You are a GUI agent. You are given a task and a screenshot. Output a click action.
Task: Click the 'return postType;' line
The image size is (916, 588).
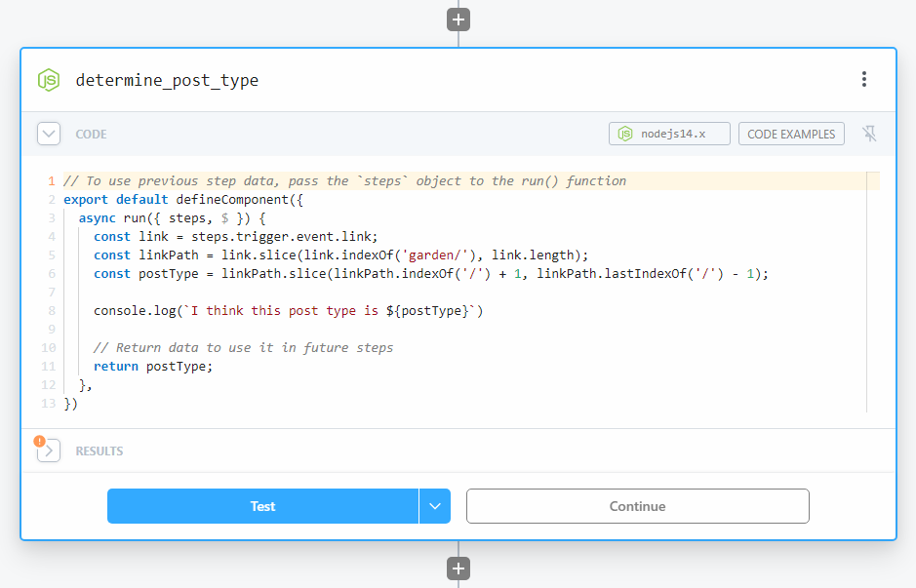pyautogui.click(x=153, y=366)
